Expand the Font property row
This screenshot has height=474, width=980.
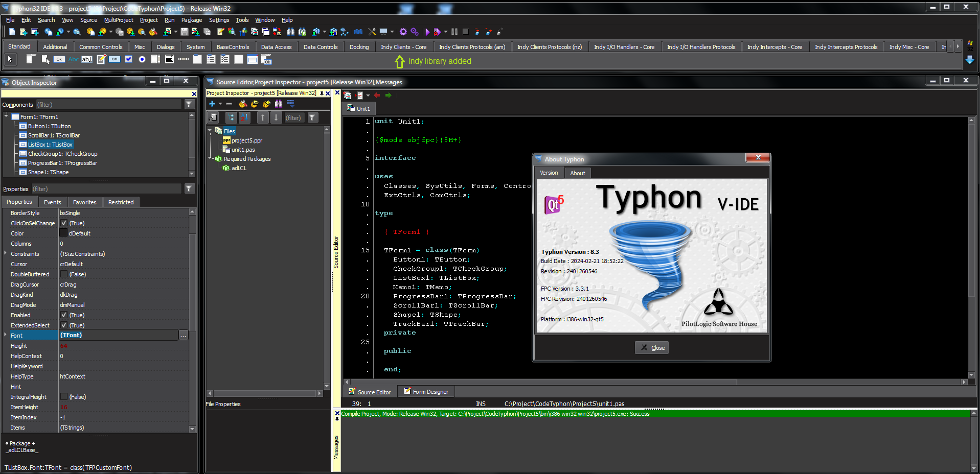[6, 335]
